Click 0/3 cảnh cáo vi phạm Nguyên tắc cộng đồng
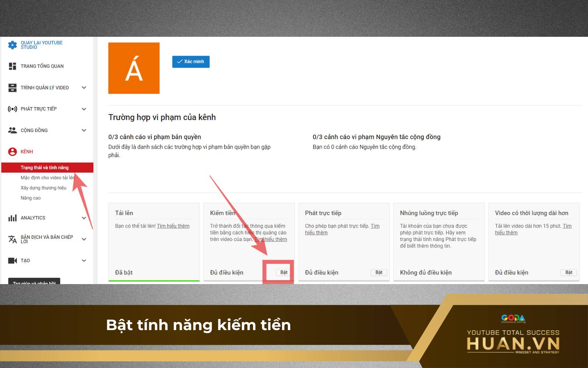This screenshot has height=368, width=588. click(376, 137)
